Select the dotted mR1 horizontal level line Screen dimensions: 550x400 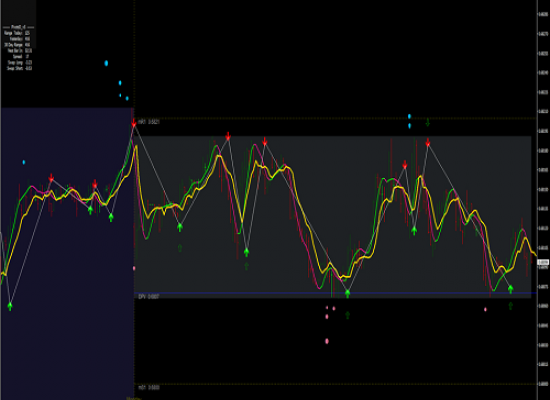(x=335, y=118)
